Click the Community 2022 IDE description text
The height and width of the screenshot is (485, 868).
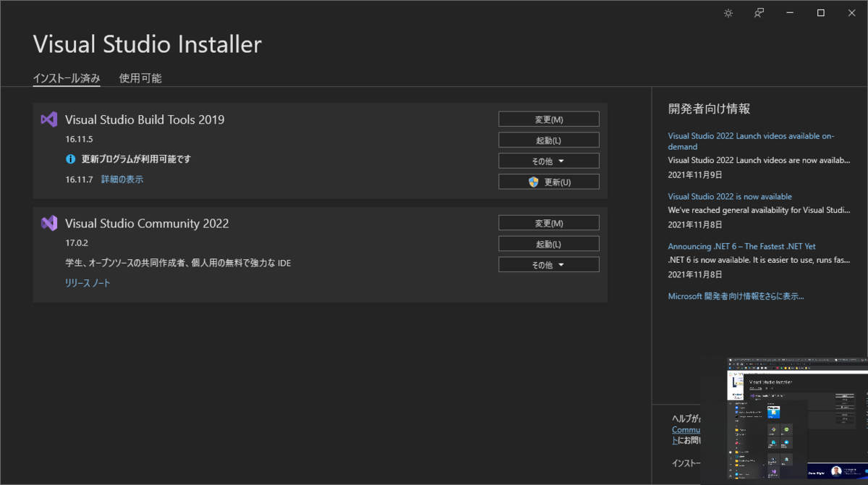(x=178, y=263)
